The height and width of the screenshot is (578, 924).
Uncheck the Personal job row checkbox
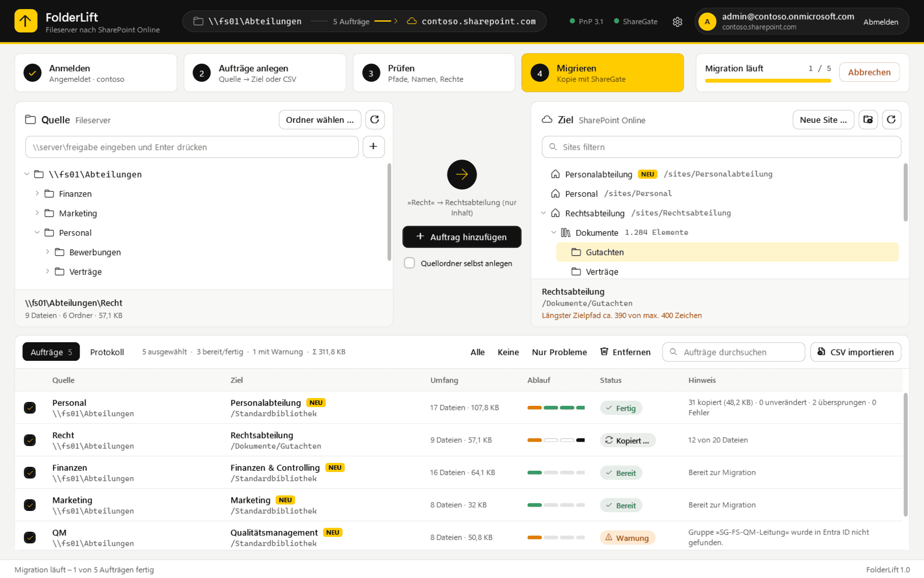(30, 408)
